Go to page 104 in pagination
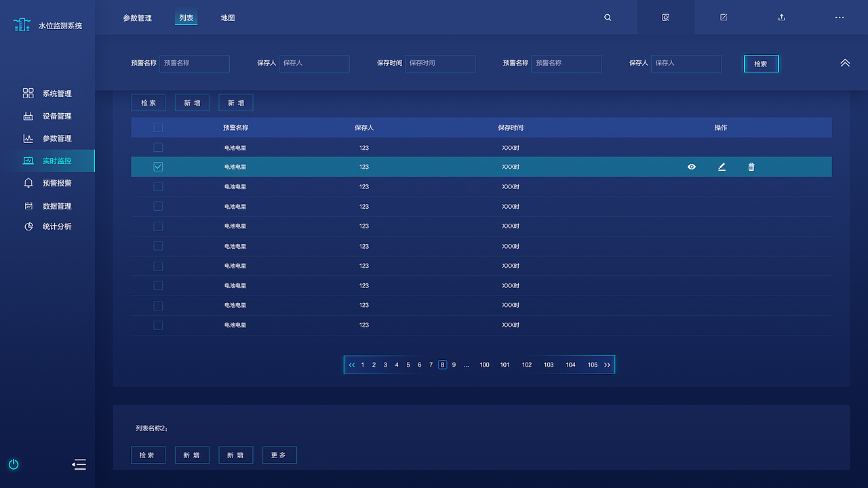The image size is (868, 488). click(x=571, y=365)
